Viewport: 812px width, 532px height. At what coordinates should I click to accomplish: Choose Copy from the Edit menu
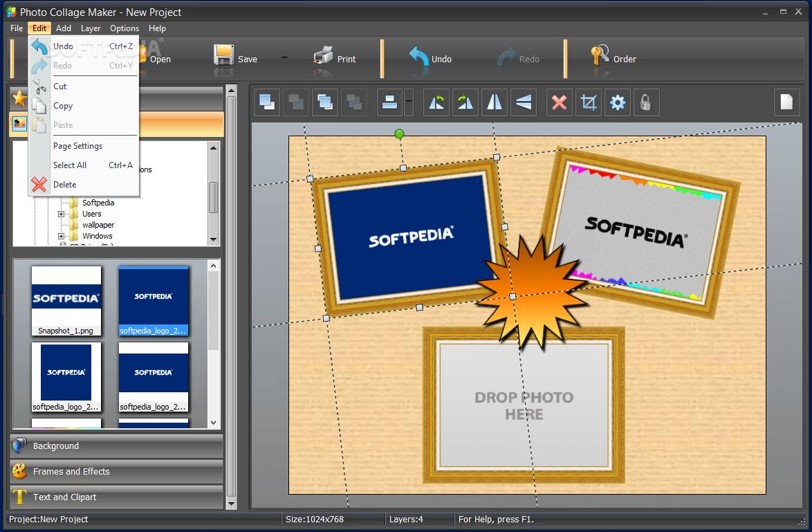[84, 106]
